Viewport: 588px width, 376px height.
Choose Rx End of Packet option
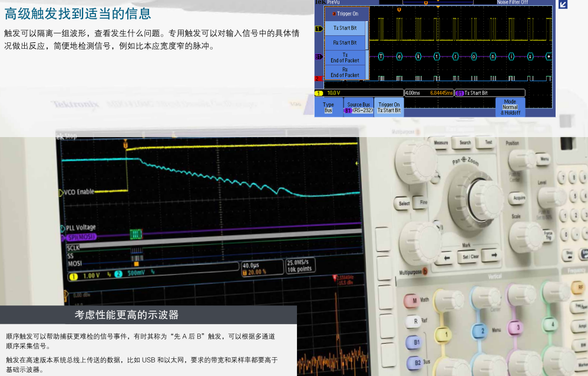(345, 72)
